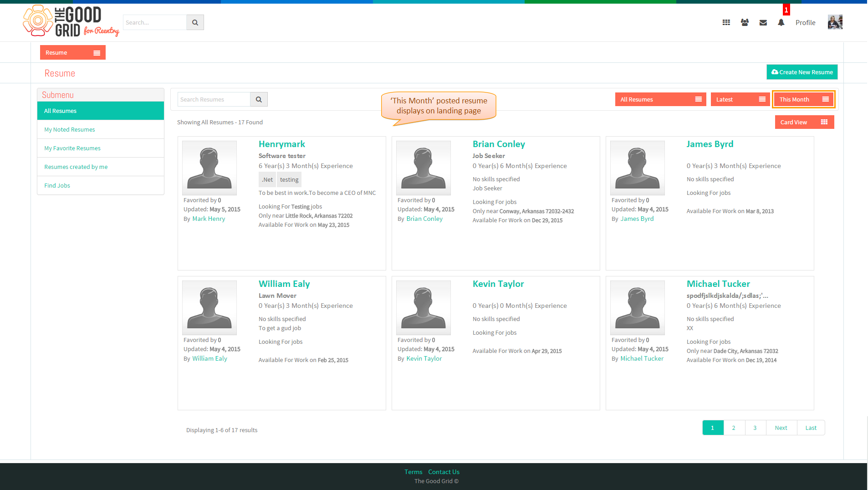Click the Search Resumes input field
Viewport: 868px width, 490px height.
[x=214, y=99]
